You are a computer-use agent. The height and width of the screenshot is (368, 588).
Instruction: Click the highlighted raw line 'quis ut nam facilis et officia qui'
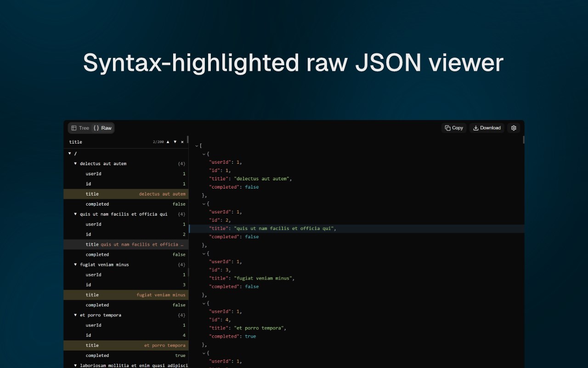[x=356, y=229]
